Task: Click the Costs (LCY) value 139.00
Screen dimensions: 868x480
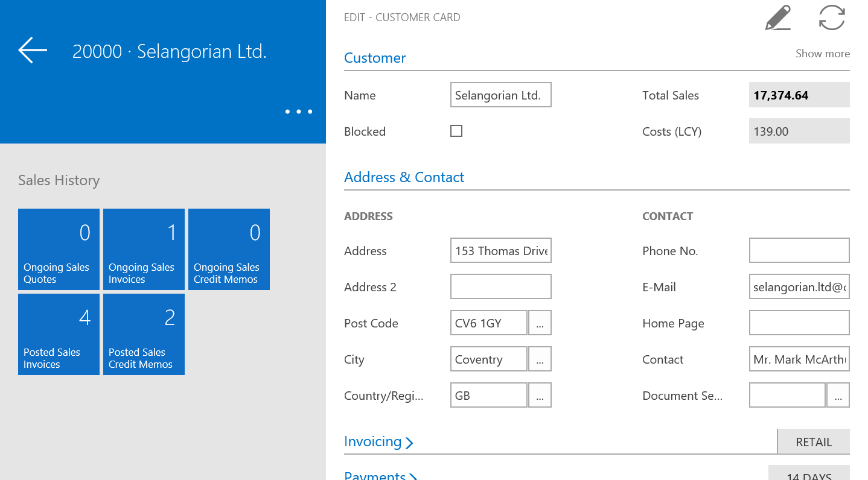Action: click(799, 131)
